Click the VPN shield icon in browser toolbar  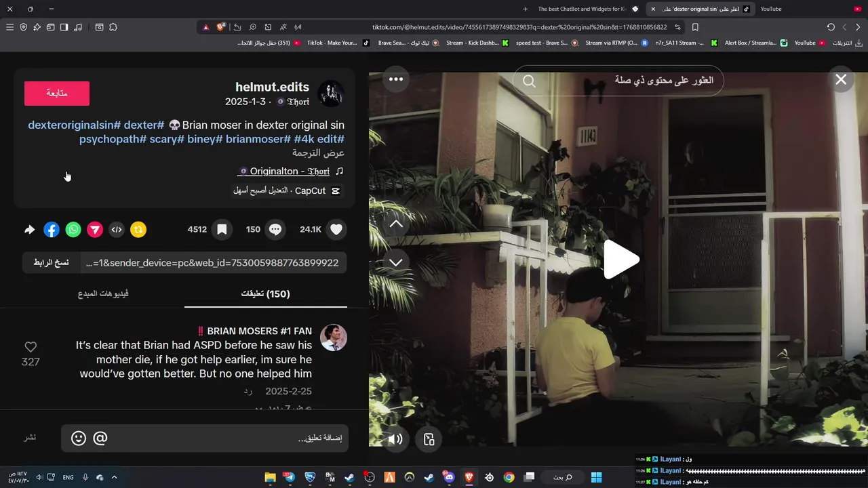click(x=23, y=27)
